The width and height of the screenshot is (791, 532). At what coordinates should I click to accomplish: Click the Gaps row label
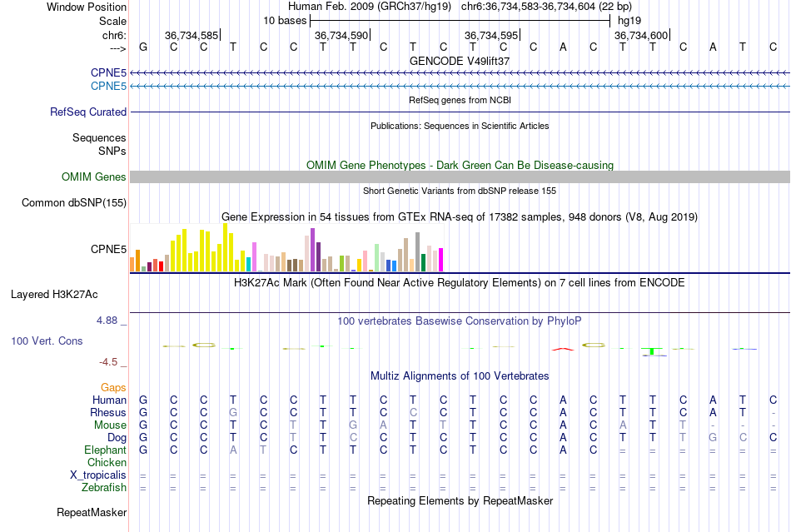pos(113,387)
